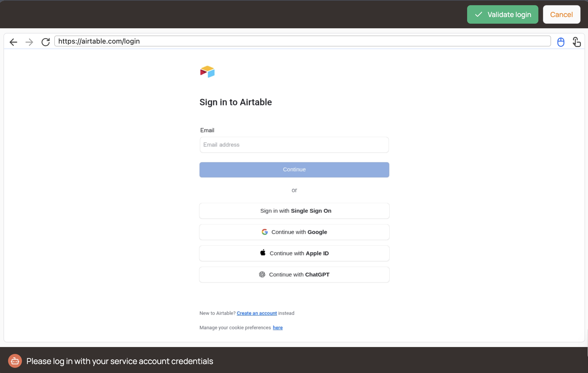The height and width of the screenshot is (373, 588).
Task: Reload the page with refresh icon
Action: click(x=46, y=42)
